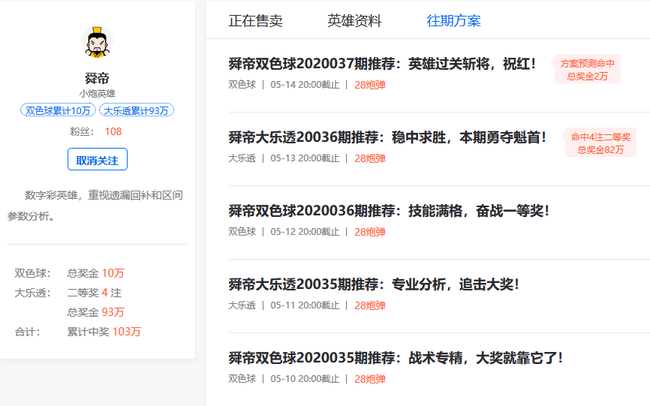
Task: Click the 舜帝 username heading
Action: [x=97, y=78]
